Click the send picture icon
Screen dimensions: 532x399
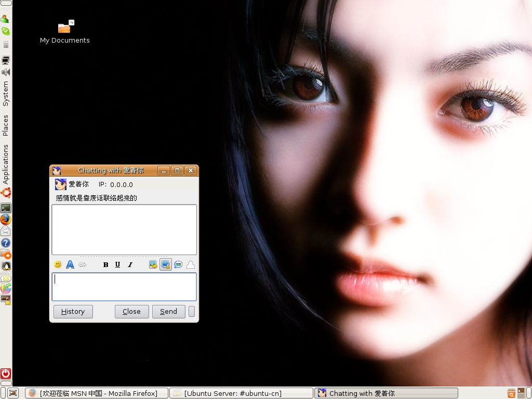(153, 264)
